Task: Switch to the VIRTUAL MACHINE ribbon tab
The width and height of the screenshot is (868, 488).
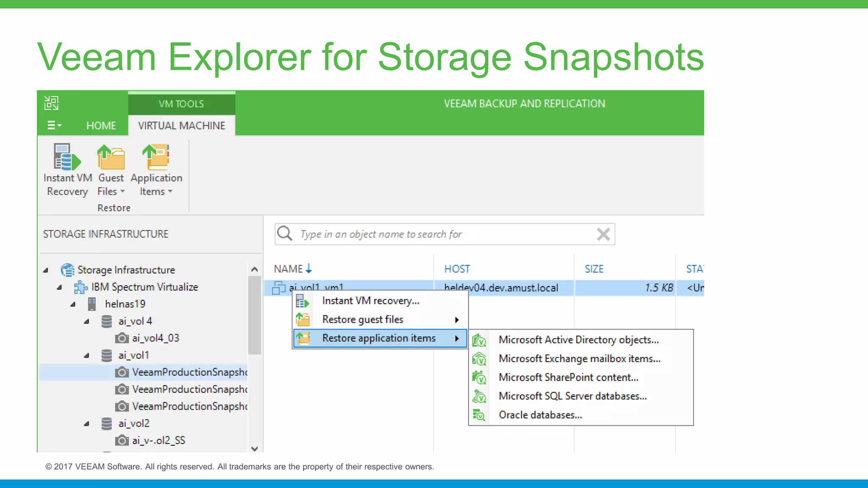Action: tap(181, 126)
